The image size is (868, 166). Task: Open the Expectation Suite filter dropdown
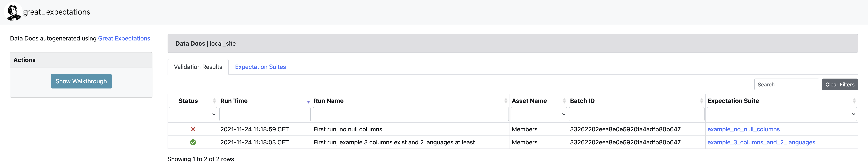(x=781, y=115)
